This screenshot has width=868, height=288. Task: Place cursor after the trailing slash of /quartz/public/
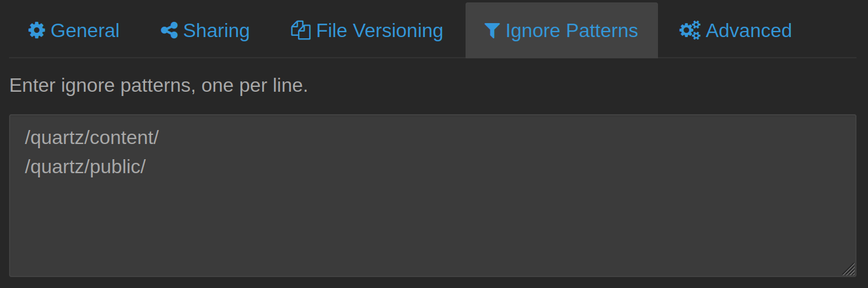point(147,167)
